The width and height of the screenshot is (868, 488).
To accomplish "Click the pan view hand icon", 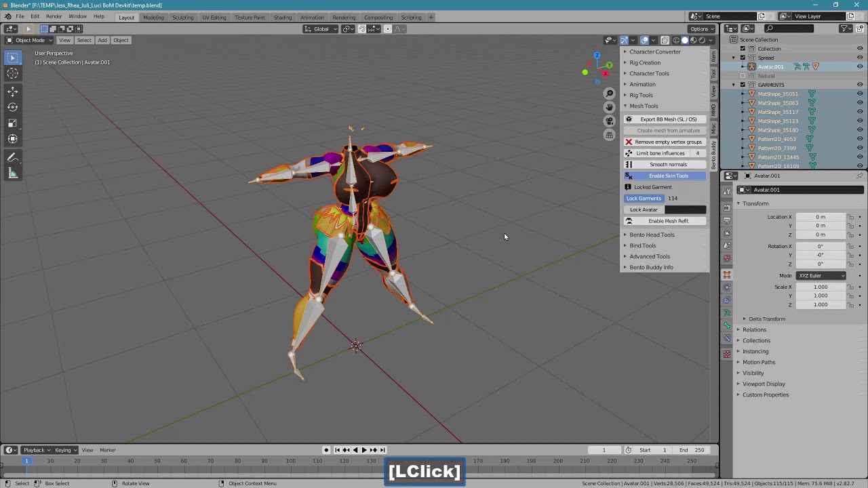I will pos(609,107).
